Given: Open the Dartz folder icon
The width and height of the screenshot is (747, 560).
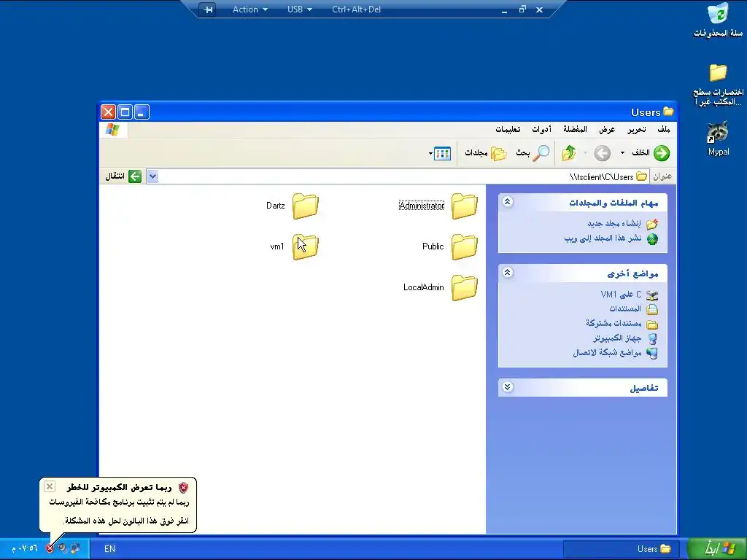Looking at the screenshot, I should 306,206.
